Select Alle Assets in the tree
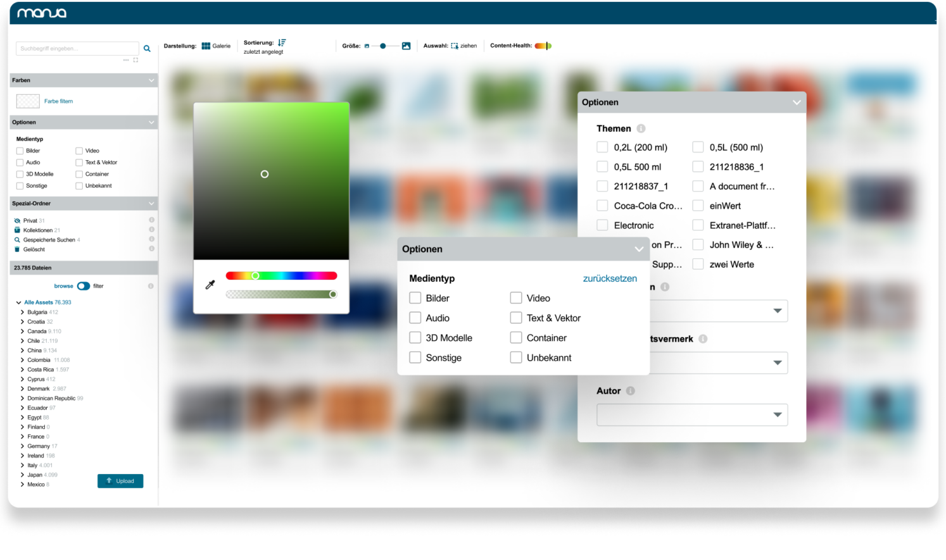The width and height of the screenshot is (946, 560). pos(47,302)
